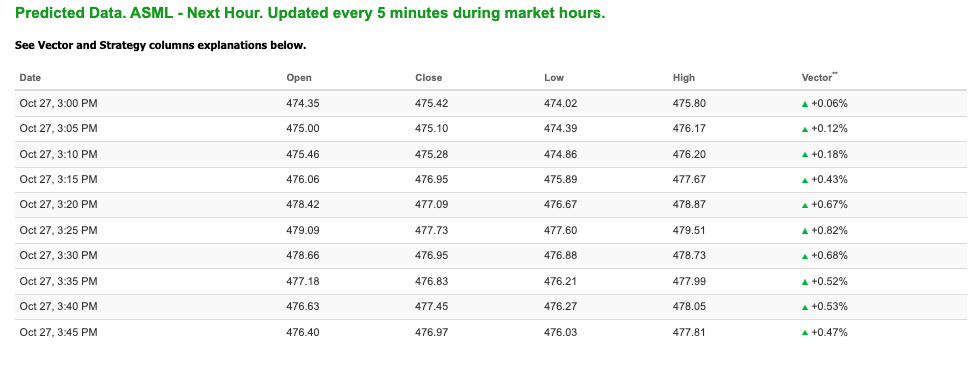Click the green up arrow beside +0.06%

[x=805, y=104]
